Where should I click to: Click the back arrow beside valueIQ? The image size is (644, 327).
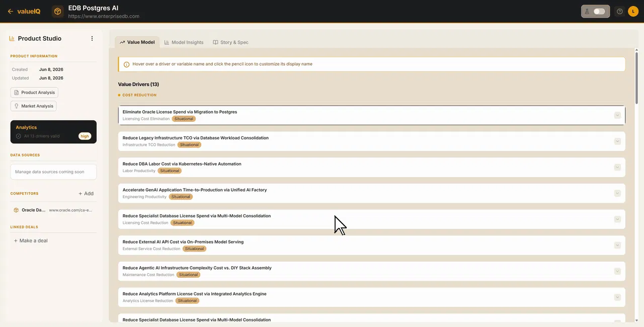point(10,11)
